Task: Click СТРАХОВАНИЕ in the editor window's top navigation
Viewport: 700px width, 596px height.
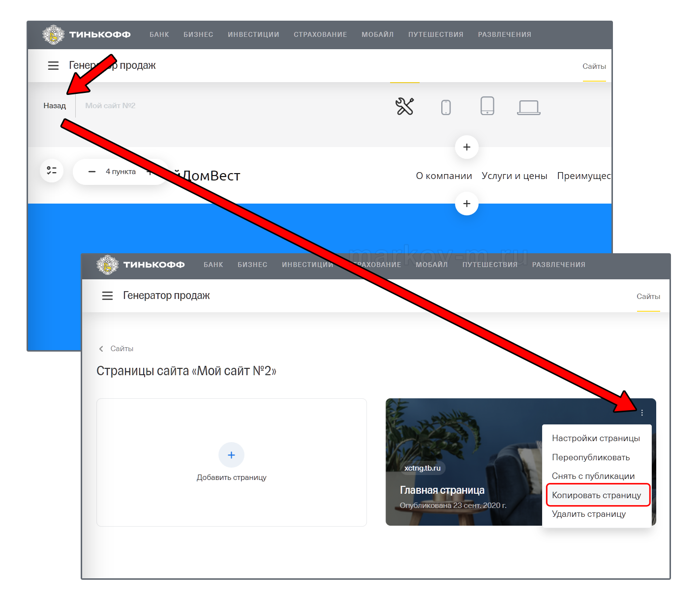Action: click(320, 34)
